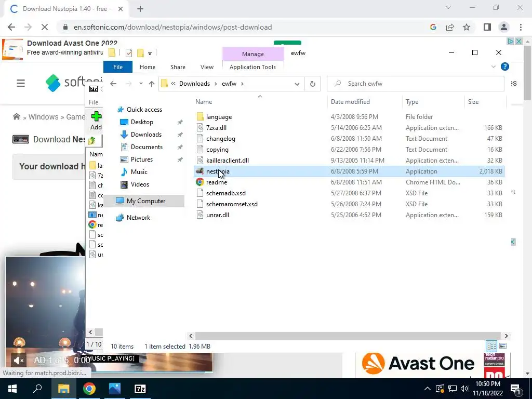Viewport: 532px width, 399px height.
Task: Open the Chrome profile avatar
Action: (504, 27)
